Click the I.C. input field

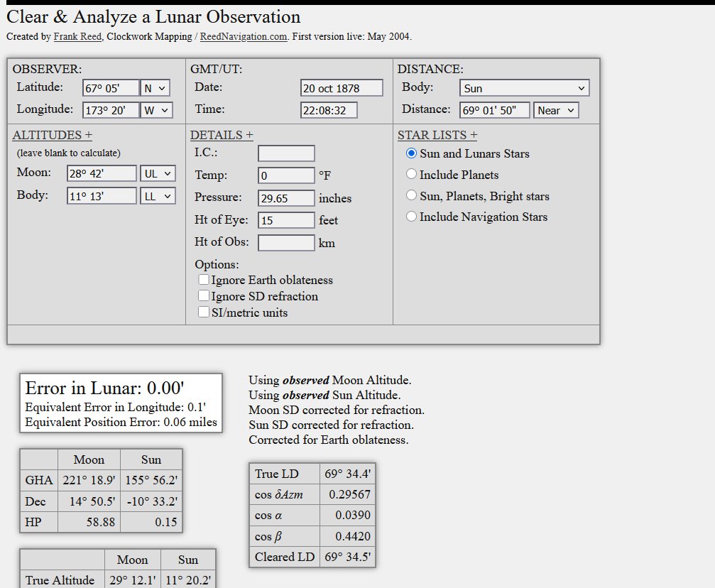coord(286,153)
